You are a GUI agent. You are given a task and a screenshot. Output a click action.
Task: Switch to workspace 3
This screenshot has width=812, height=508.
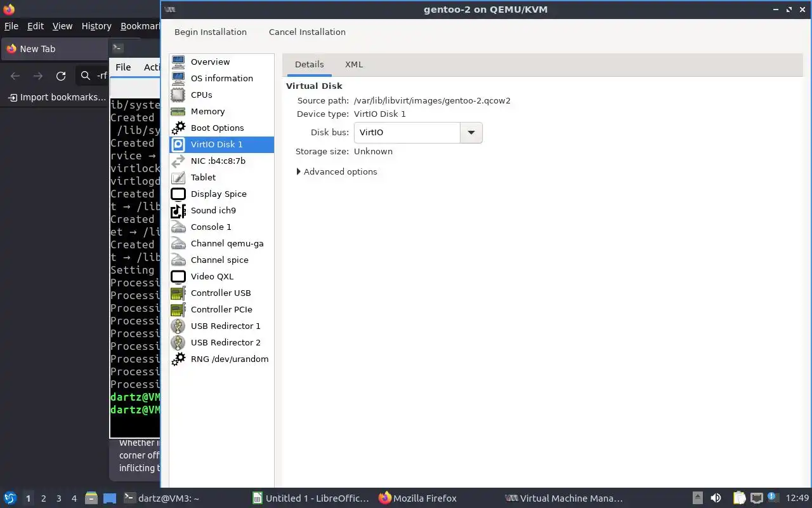tap(58, 498)
